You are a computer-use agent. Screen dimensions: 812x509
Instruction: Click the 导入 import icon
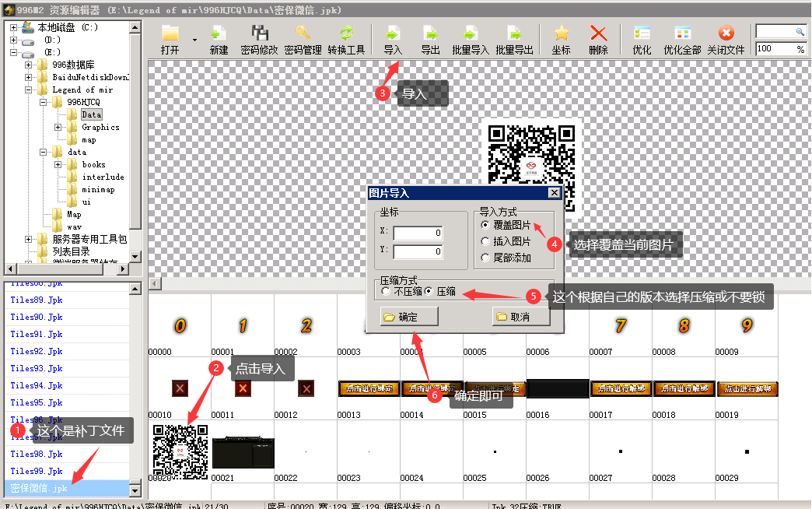pos(393,40)
